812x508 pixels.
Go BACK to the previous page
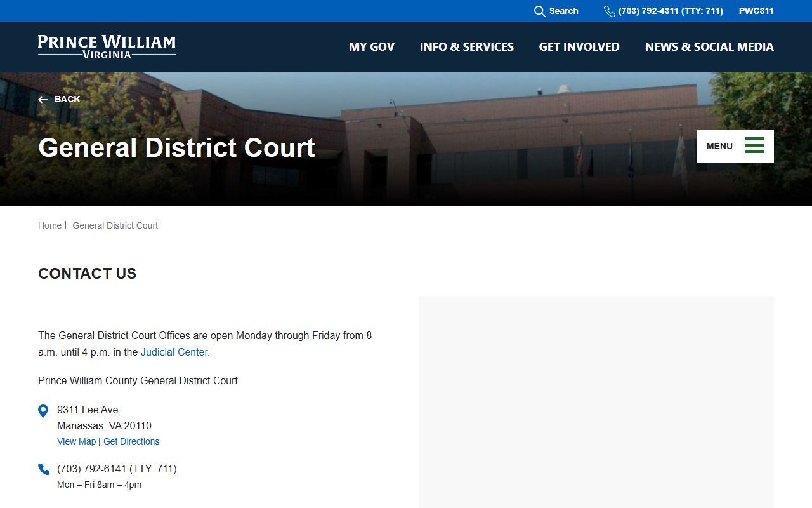pyautogui.click(x=67, y=99)
